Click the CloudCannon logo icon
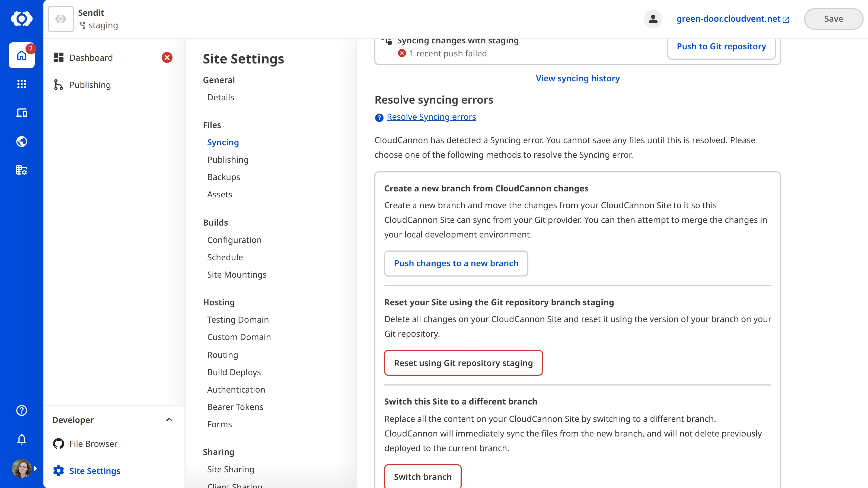Screen dimensions: 868x488 click(22, 18)
